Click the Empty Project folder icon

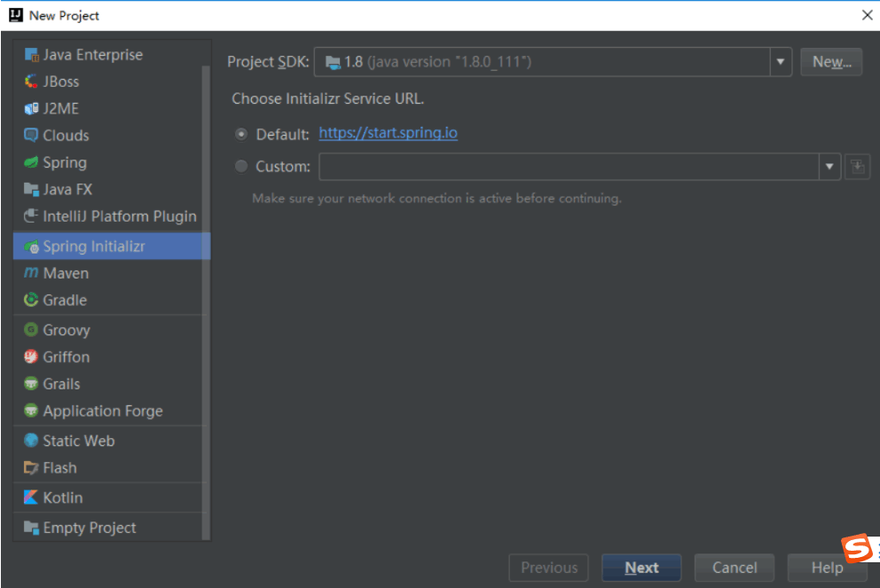coord(31,528)
